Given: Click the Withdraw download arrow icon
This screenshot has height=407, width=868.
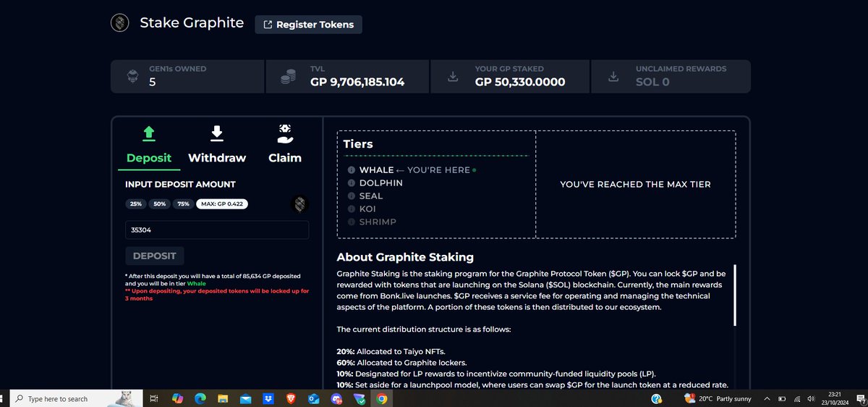Looking at the screenshot, I should [217, 133].
